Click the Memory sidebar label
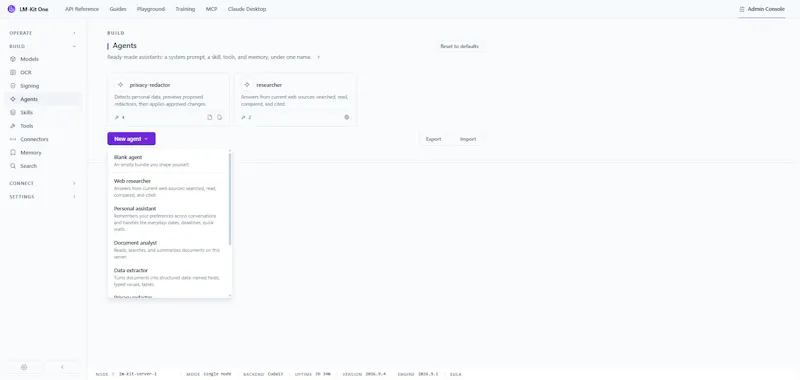800x380 pixels. tap(31, 153)
